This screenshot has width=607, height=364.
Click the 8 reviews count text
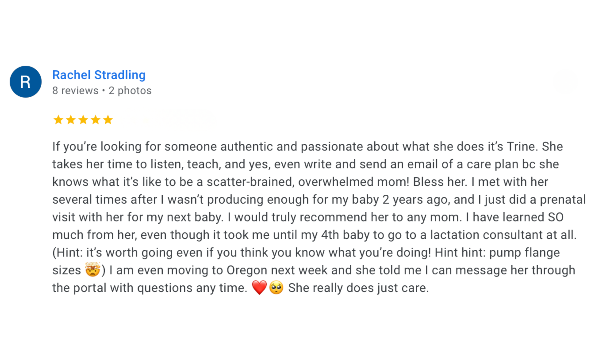pyautogui.click(x=75, y=91)
